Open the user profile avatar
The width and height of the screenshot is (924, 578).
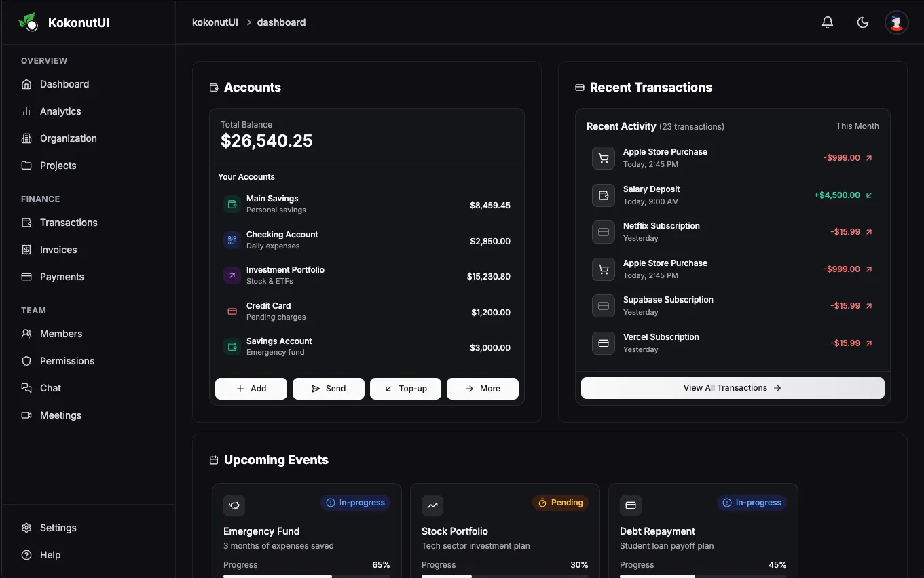pos(896,22)
